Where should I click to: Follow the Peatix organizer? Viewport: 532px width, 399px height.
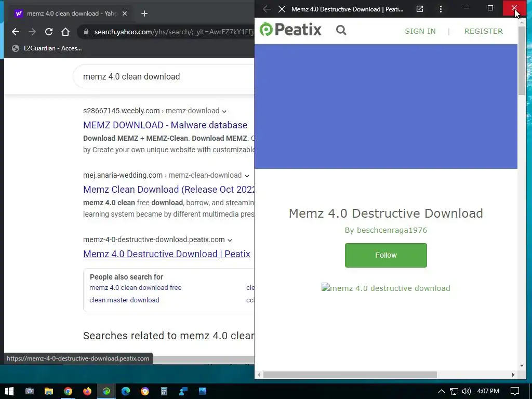[x=386, y=255]
